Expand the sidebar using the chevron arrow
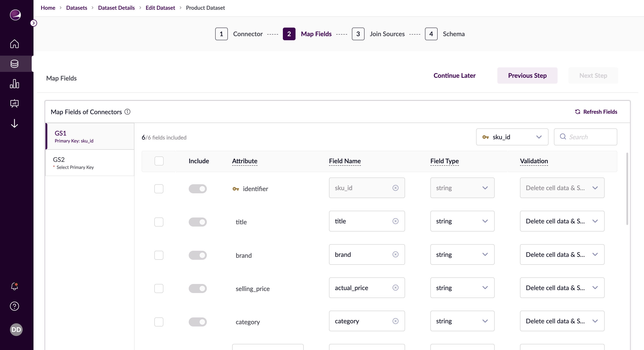The height and width of the screenshot is (350, 644). (34, 23)
